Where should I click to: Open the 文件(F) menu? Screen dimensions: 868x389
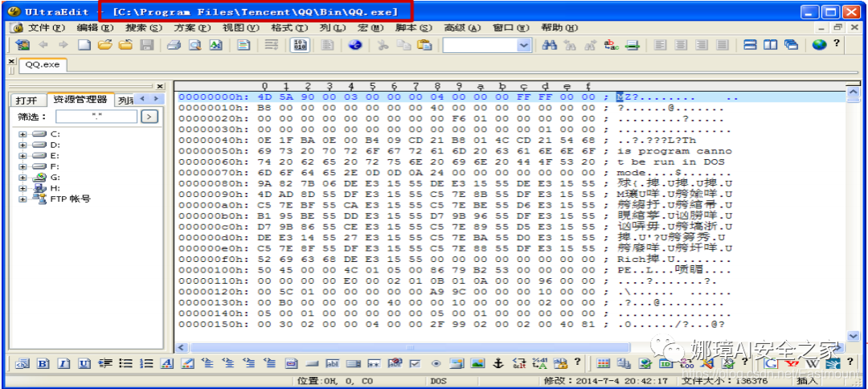coord(47,27)
